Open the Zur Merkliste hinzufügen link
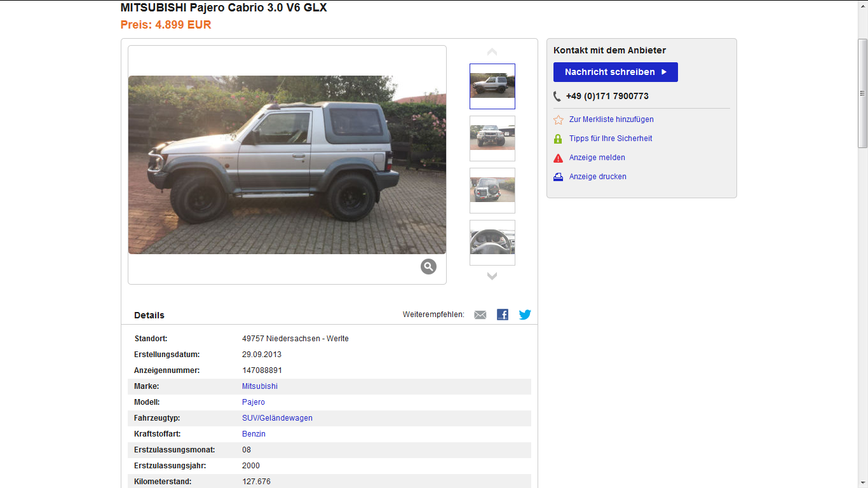868x488 pixels. pos(611,119)
